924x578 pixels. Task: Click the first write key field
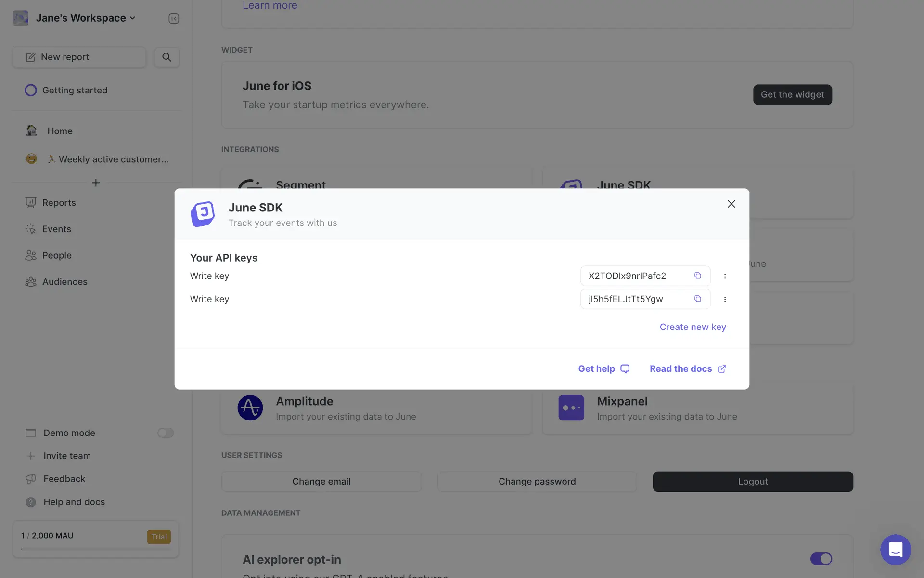point(635,276)
